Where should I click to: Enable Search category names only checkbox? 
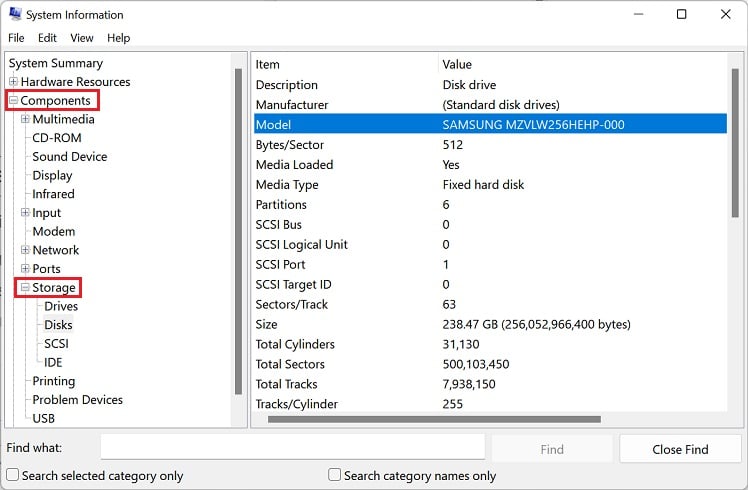point(335,476)
